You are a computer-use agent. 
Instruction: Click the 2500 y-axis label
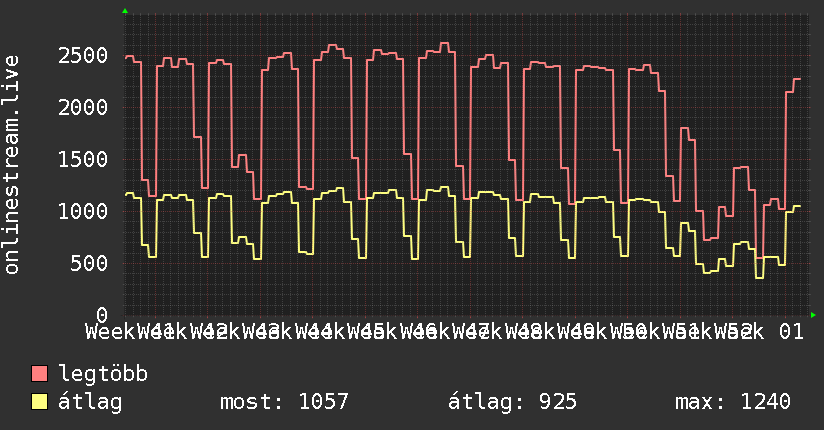83,55
